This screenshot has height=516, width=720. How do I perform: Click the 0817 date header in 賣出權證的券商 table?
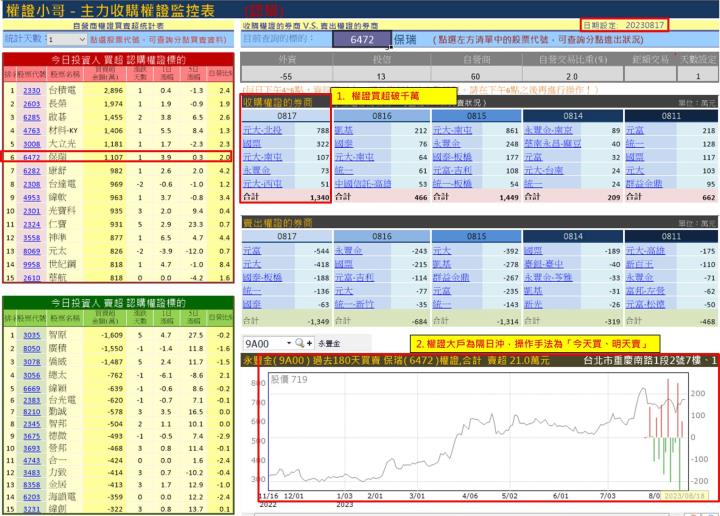287,236
